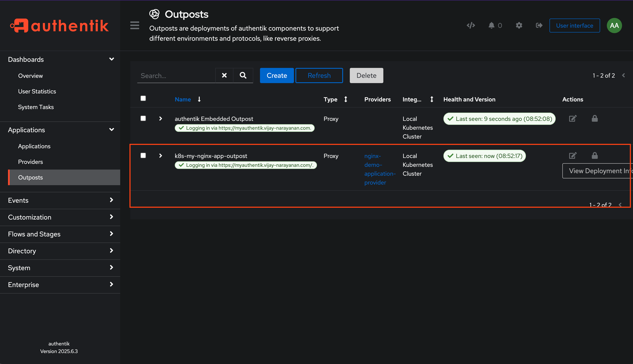
Task: Click k8s outpost 'Logging in via' status badge
Action: (x=246, y=165)
